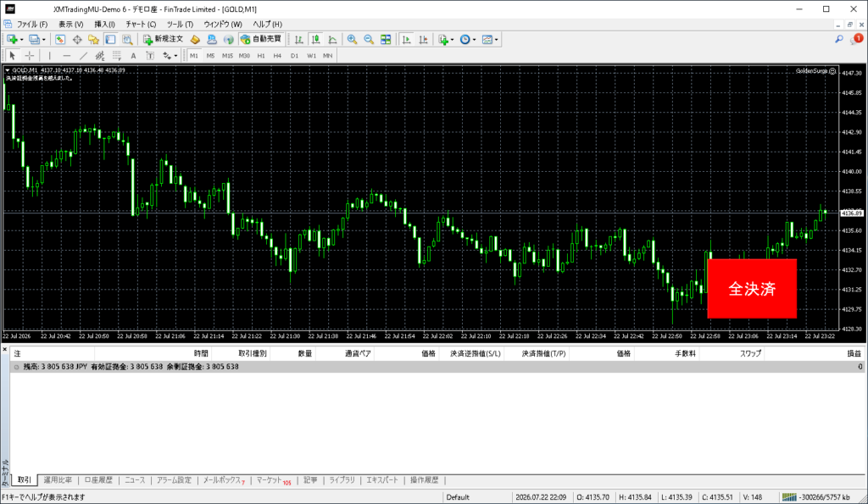Select the trendline drawing tool

(83, 55)
